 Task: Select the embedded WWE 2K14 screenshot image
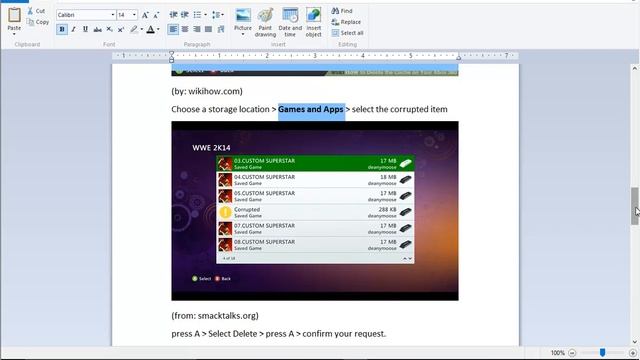click(315, 211)
